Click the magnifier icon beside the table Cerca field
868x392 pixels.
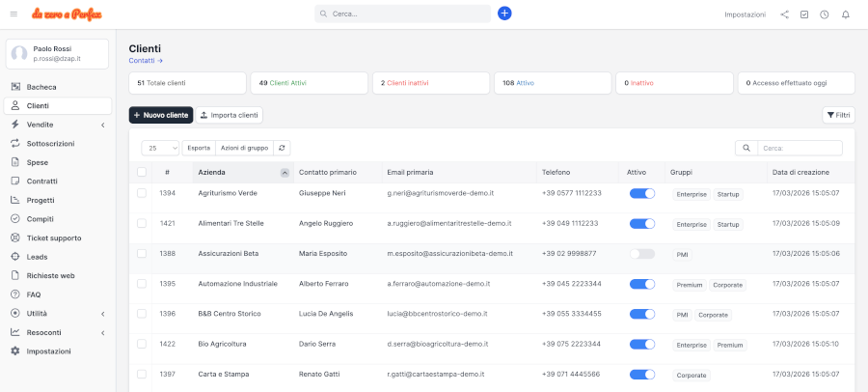746,148
